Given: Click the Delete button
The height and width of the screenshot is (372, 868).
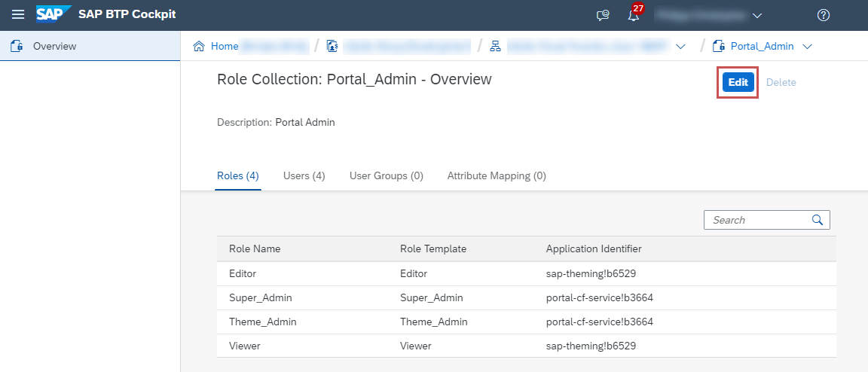Looking at the screenshot, I should click(x=781, y=83).
